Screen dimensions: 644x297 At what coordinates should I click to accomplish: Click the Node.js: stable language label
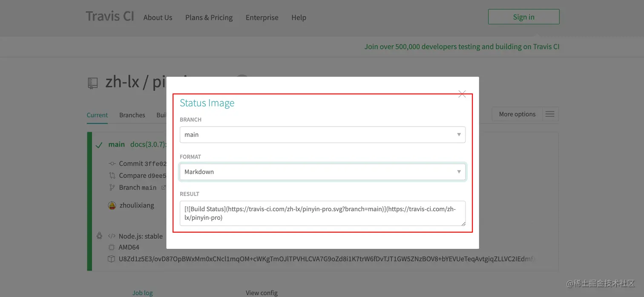141,236
